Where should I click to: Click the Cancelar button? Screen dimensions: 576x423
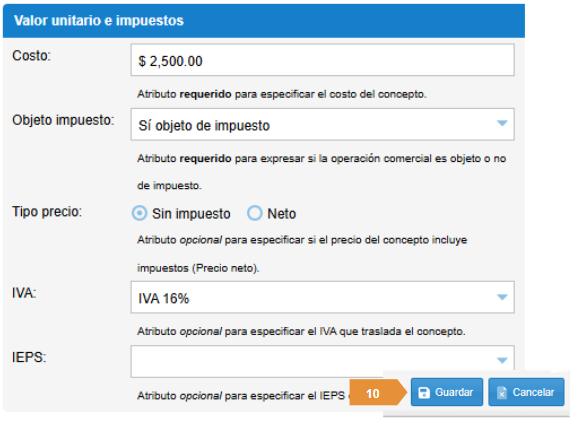pyautogui.click(x=526, y=392)
